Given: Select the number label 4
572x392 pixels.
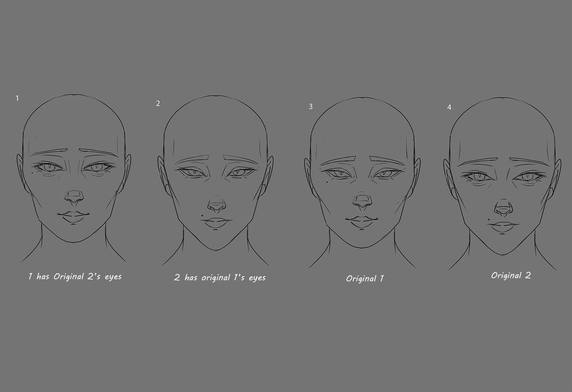Looking at the screenshot, I should (450, 107).
